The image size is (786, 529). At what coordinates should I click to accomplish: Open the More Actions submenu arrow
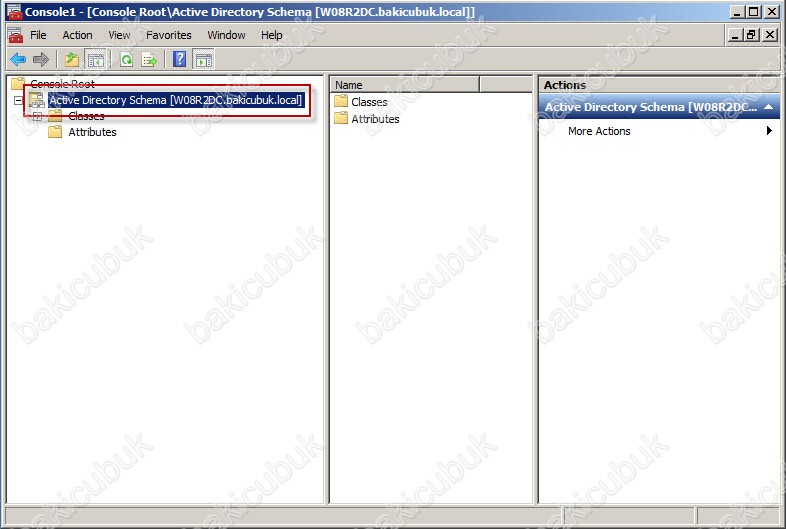point(769,131)
